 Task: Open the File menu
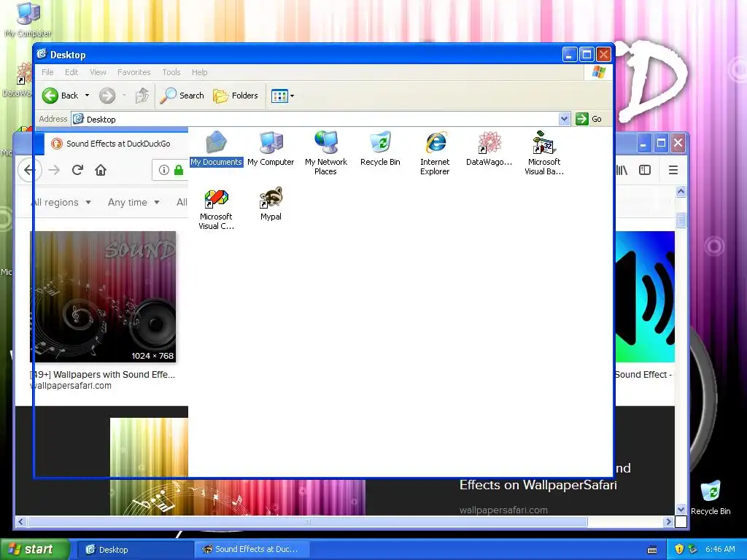47,72
